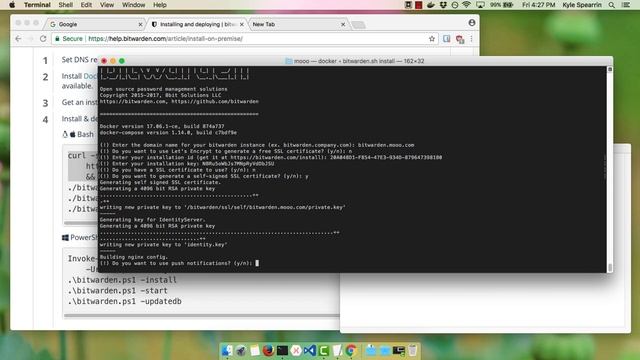The image size is (640, 360).
Task: Go back in Chrome
Action: coord(18,38)
